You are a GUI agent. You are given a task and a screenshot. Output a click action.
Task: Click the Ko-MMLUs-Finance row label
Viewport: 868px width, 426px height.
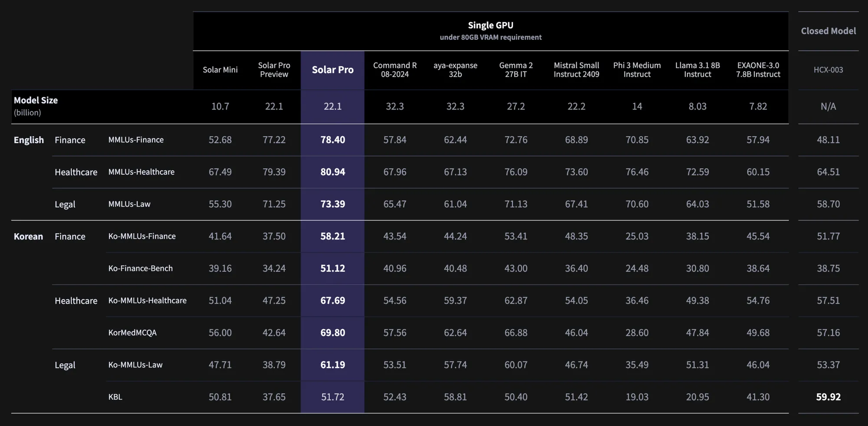(142, 236)
